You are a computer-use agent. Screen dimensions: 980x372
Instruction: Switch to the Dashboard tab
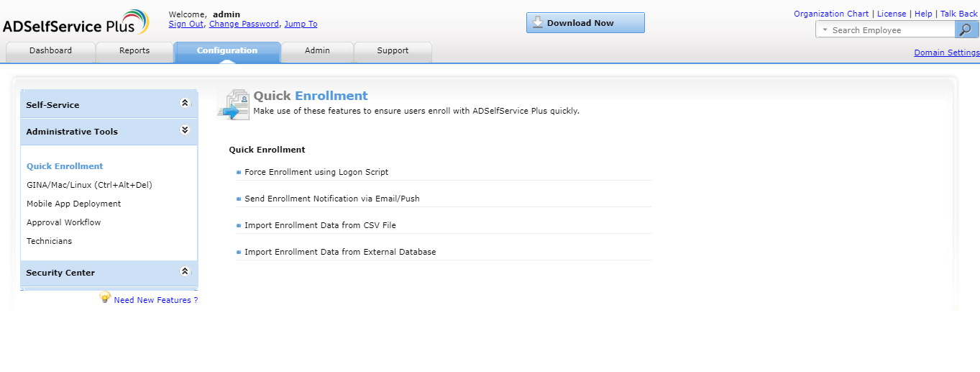tap(50, 51)
